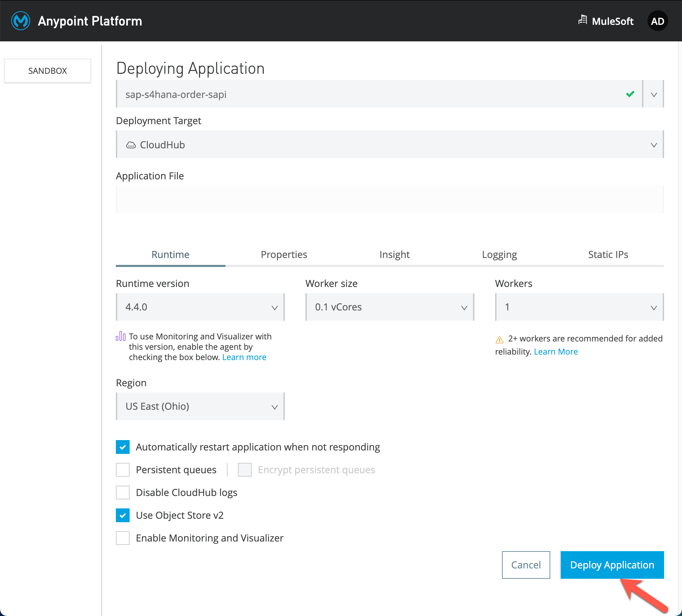
Task: Click the Region label
Action: 131,383
